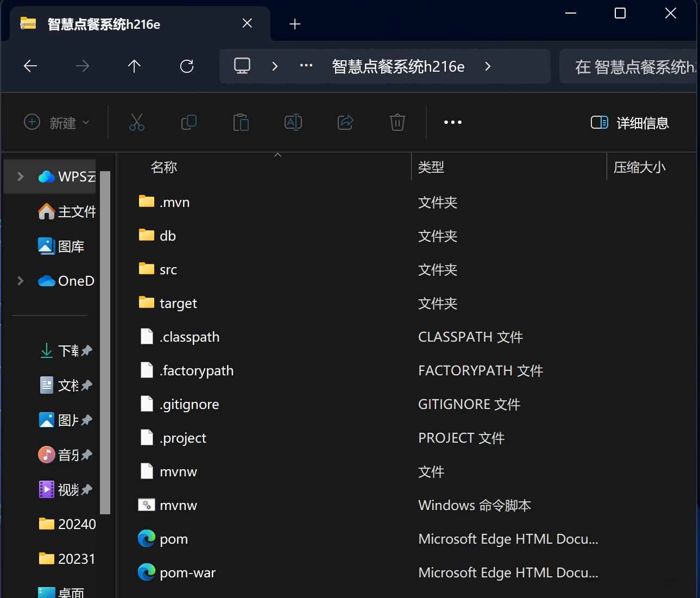
Task: Close the 智慧点餐系统h216e tab
Action: (x=247, y=23)
